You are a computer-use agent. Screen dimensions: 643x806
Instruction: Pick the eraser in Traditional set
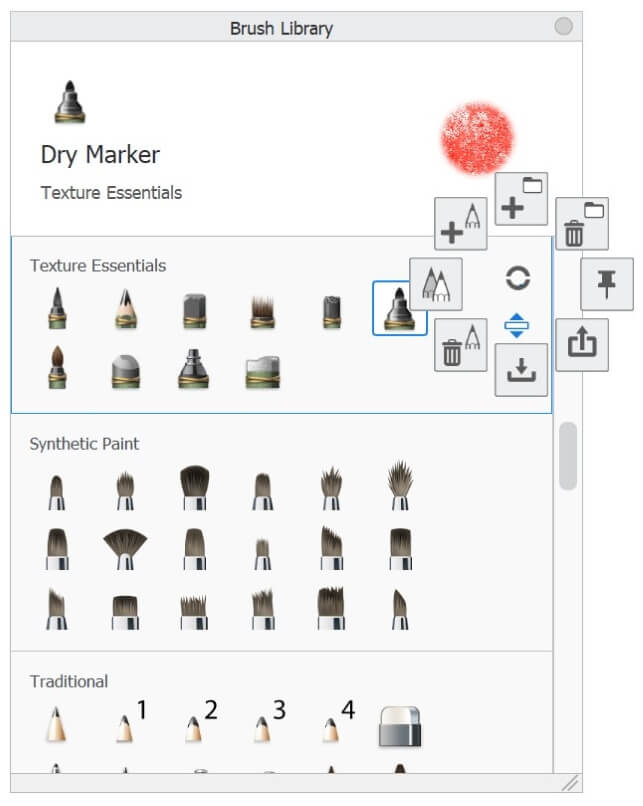400,726
